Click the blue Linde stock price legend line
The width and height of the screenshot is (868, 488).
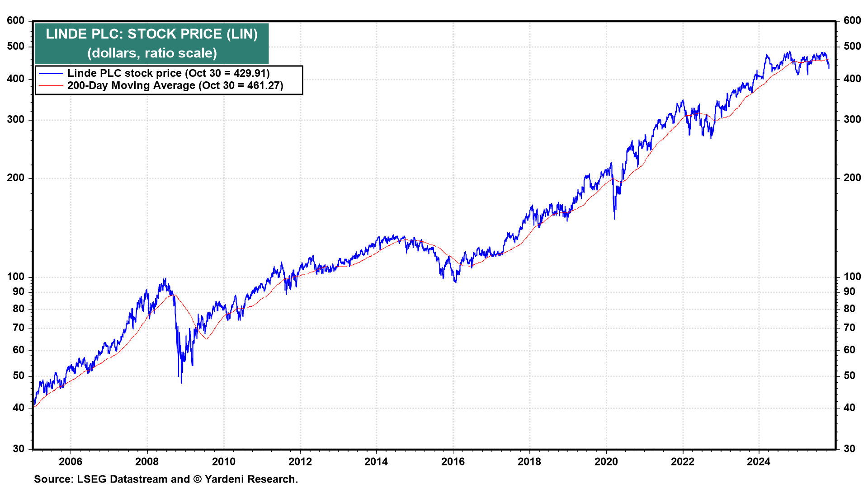coord(51,73)
